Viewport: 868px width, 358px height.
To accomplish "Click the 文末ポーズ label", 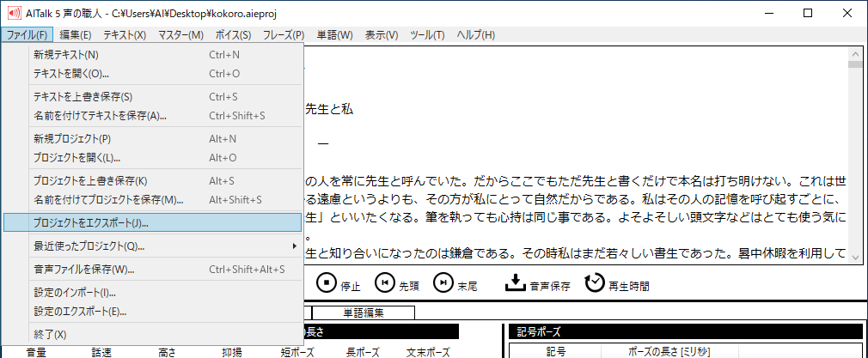I will pyautogui.click(x=428, y=353).
